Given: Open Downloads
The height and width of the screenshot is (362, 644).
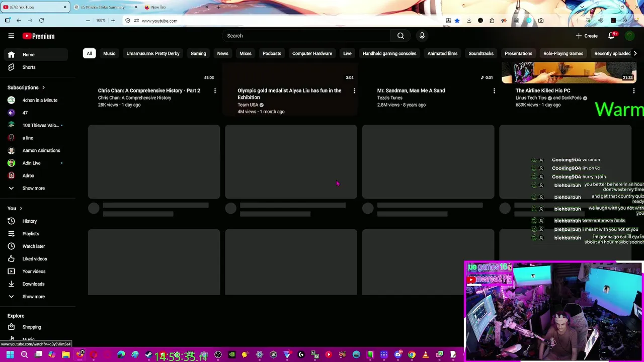Looking at the screenshot, I should [34, 284].
